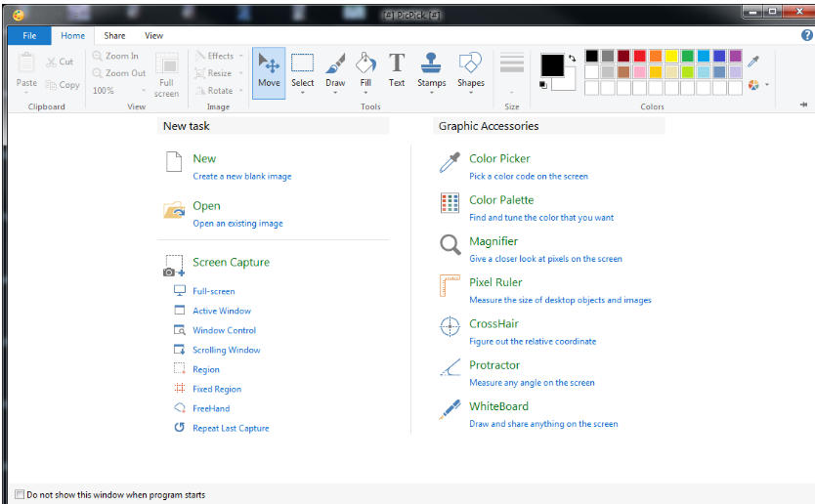Open the Magnifier accessory
Screen dimensions: 815x504
(493, 241)
